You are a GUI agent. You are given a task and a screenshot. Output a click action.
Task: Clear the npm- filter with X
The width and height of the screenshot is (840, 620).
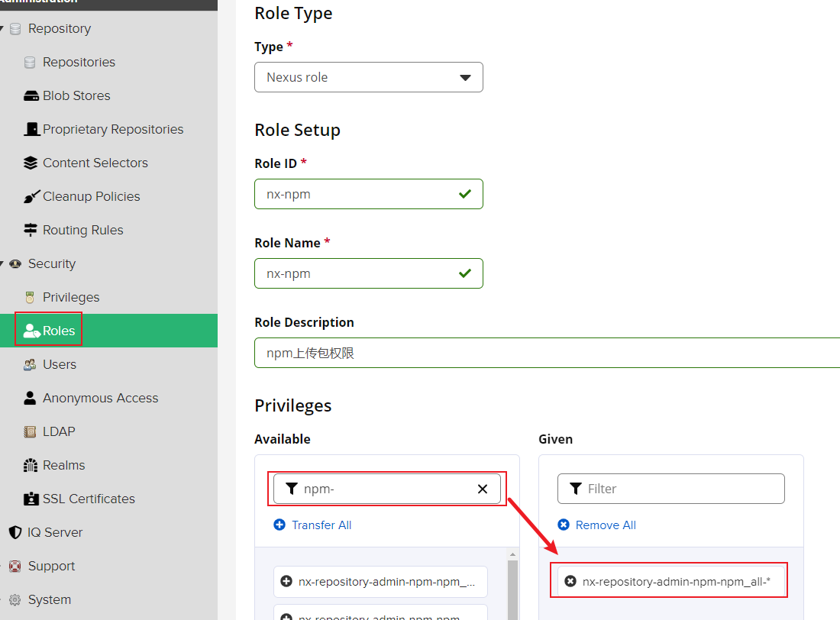tap(482, 489)
